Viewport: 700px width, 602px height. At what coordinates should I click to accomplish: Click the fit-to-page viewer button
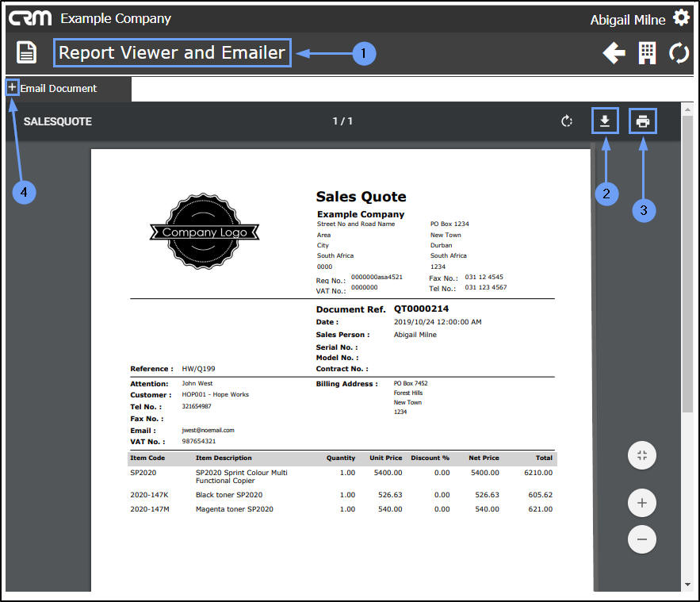pos(641,455)
